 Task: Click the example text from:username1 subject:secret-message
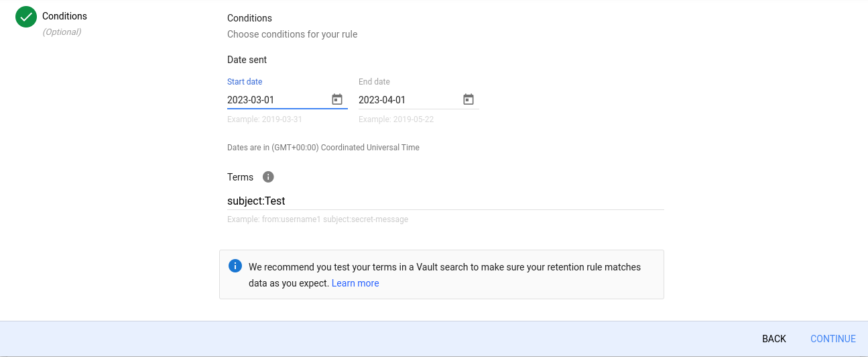(318, 219)
